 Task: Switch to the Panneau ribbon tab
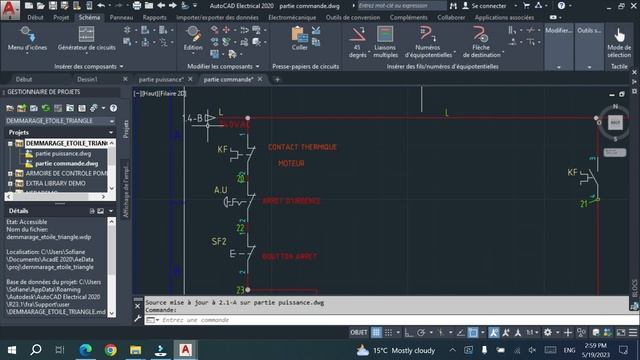pos(121,18)
